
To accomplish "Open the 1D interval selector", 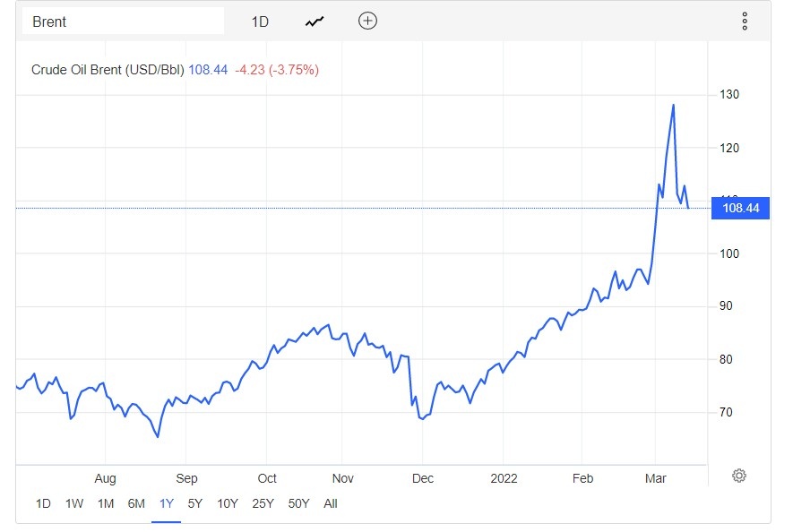I will (260, 21).
